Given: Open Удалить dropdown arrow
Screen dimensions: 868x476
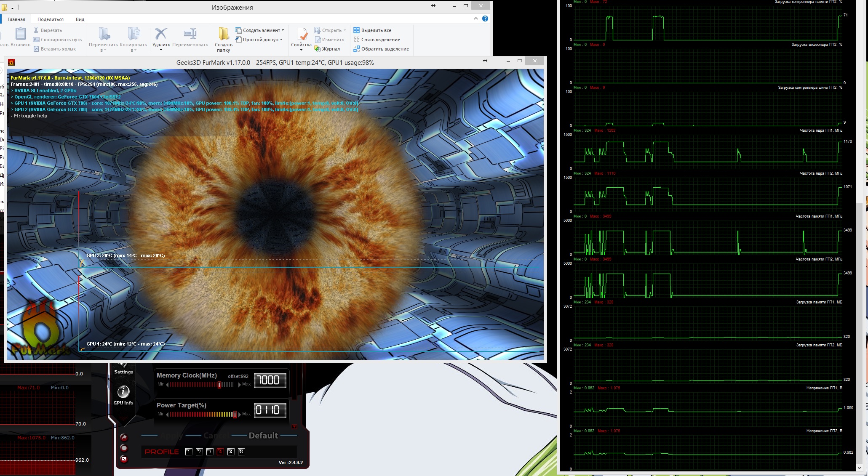Looking at the screenshot, I should (161, 50).
